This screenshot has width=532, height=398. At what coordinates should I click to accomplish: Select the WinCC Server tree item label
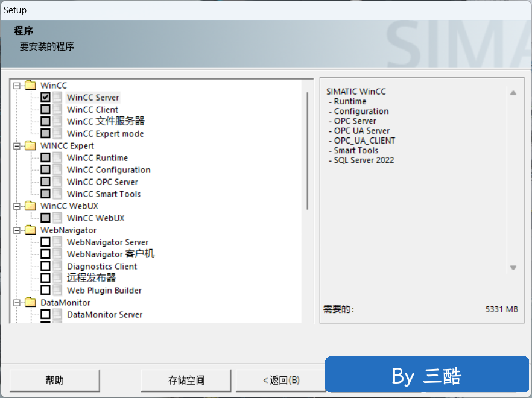(x=93, y=98)
